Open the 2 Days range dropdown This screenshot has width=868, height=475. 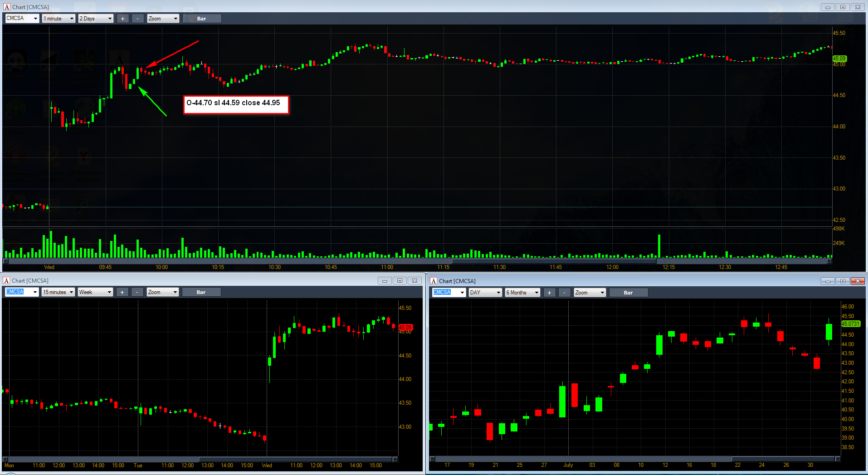(96, 19)
